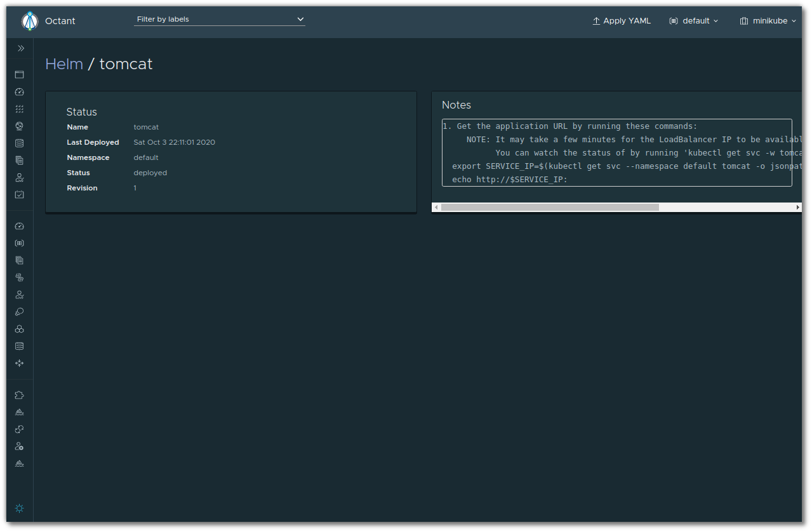The width and height of the screenshot is (812, 532).
Task: Open Namespaces bracketed-grid icon in sidebar
Action: 20,243
